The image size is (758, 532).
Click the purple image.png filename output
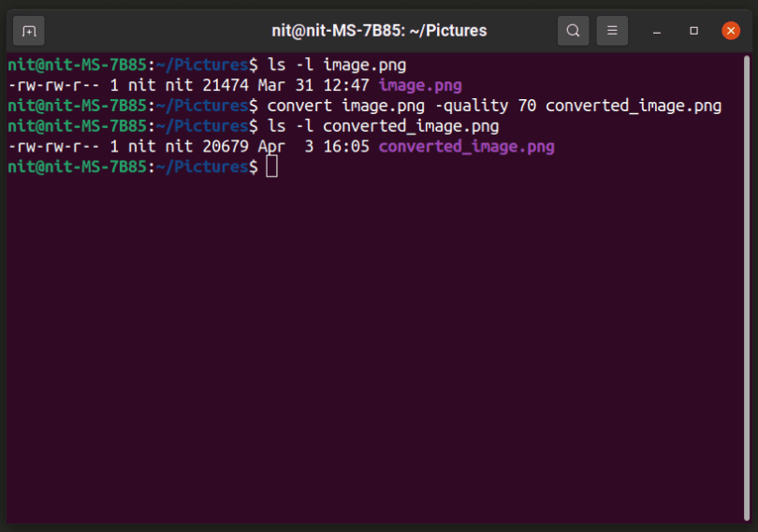(420, 85)
